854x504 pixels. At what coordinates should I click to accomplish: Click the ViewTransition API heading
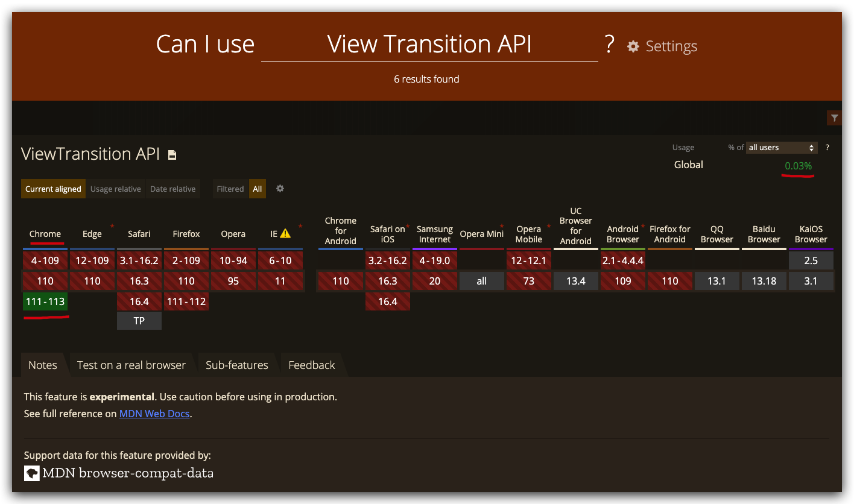pyautogui.click(x=90, y=154)
